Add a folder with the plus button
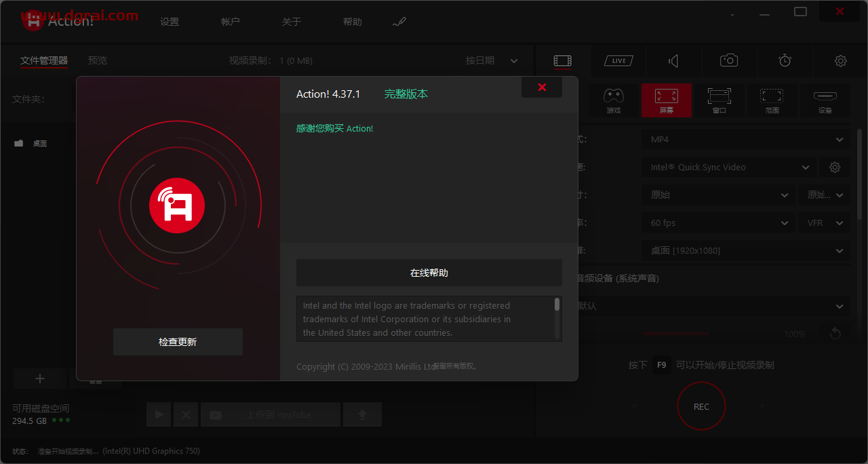The image size is (868, 464). tap(40, 379)
